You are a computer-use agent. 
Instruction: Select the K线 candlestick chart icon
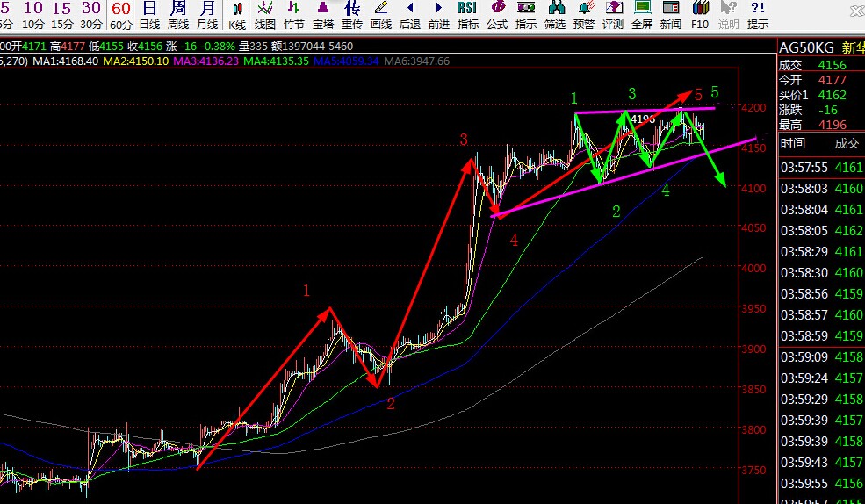pyautogui.click(x=237, y=15)
